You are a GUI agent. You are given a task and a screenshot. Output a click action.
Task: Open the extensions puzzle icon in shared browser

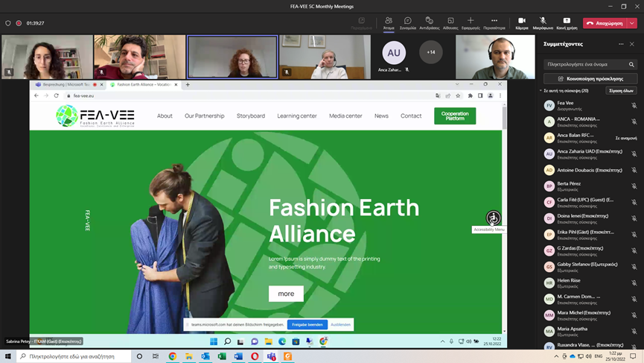click(x=470, y=96)
